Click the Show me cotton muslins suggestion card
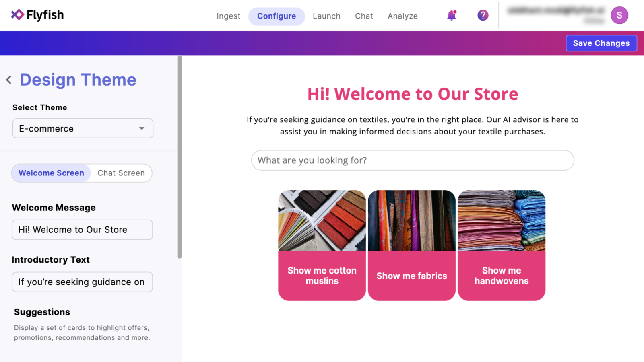The image size is (644, 362). pyautogui.click(x=322, y=276)
